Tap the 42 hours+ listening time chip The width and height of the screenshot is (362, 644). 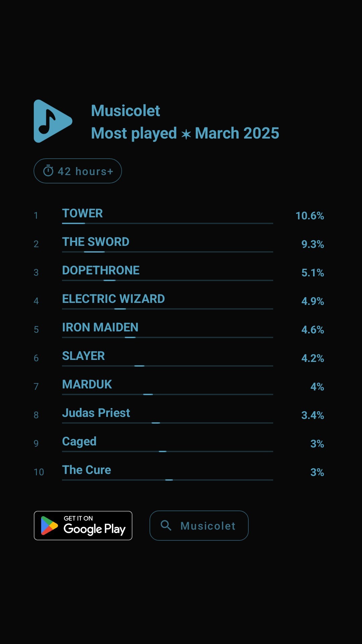(x=78, y=171)
